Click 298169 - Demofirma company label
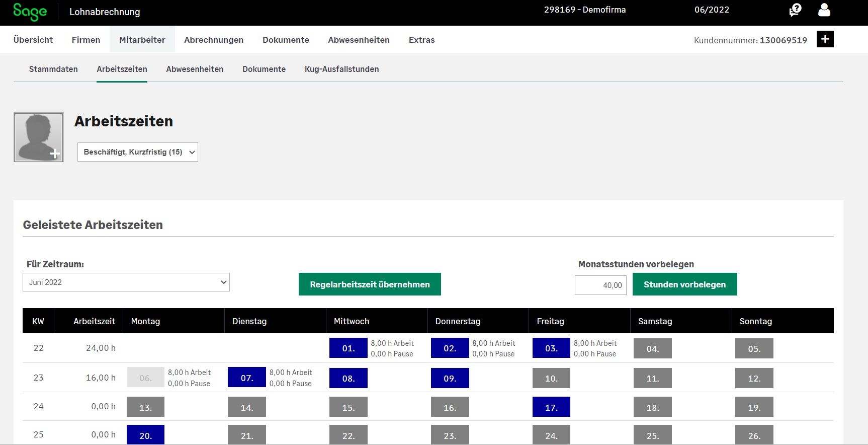 (585, 10)
